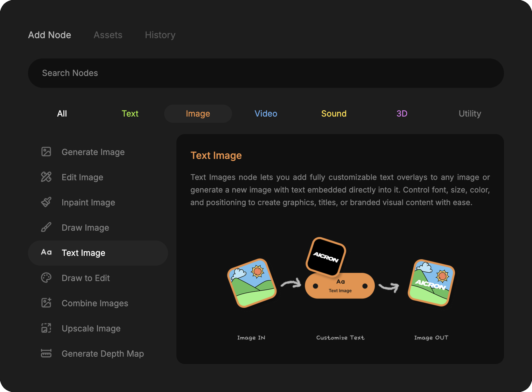Filter nodes by the Video category
This screenshot has height=392, width=532.
coord(266,114)
